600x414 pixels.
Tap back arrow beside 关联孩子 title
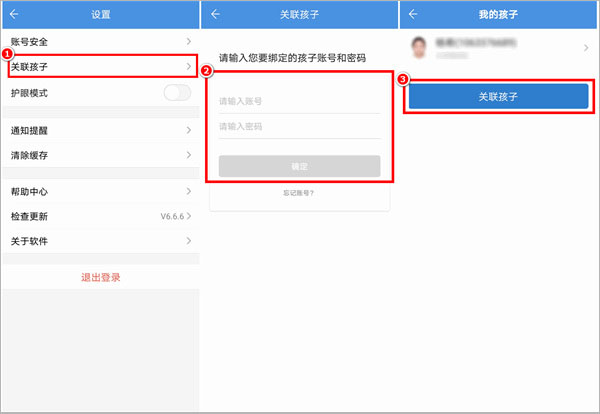tap(214, 15)
